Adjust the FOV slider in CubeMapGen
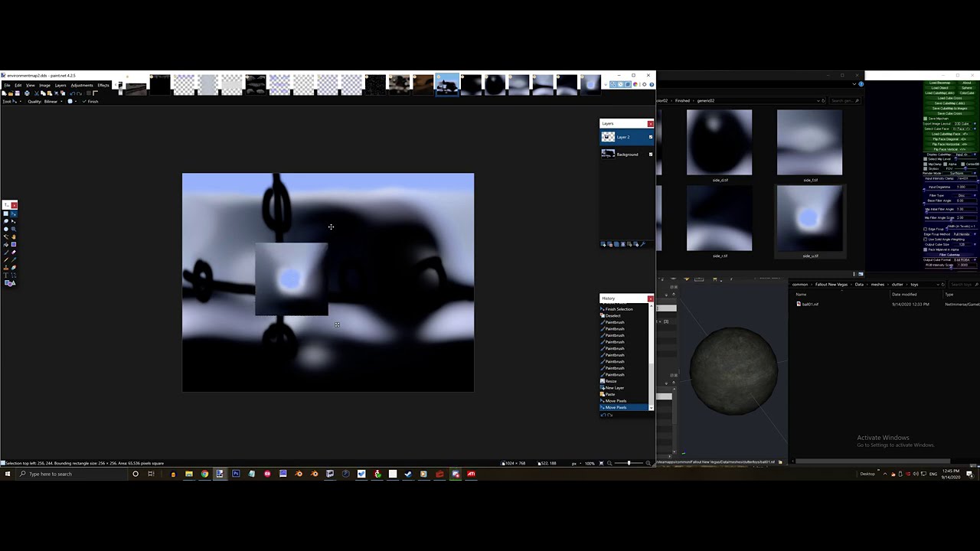 click(965, 168)
